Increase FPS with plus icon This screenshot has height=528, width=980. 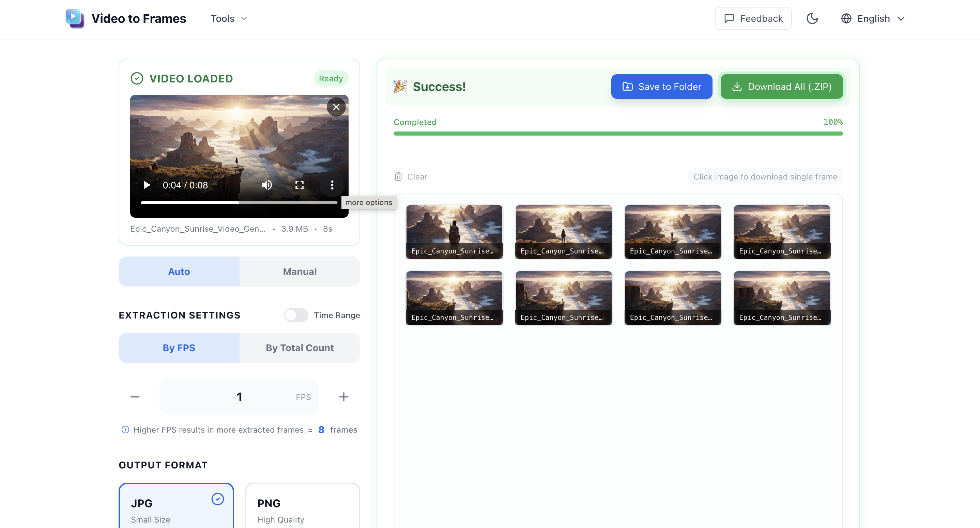click(x=343, y=397)
